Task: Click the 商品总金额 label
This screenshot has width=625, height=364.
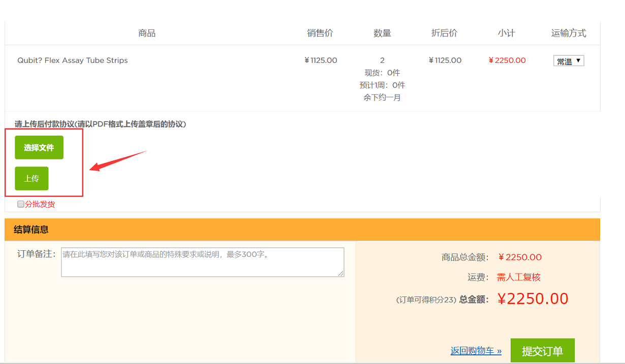Action: pyautogui.click(x=465, y=257)
